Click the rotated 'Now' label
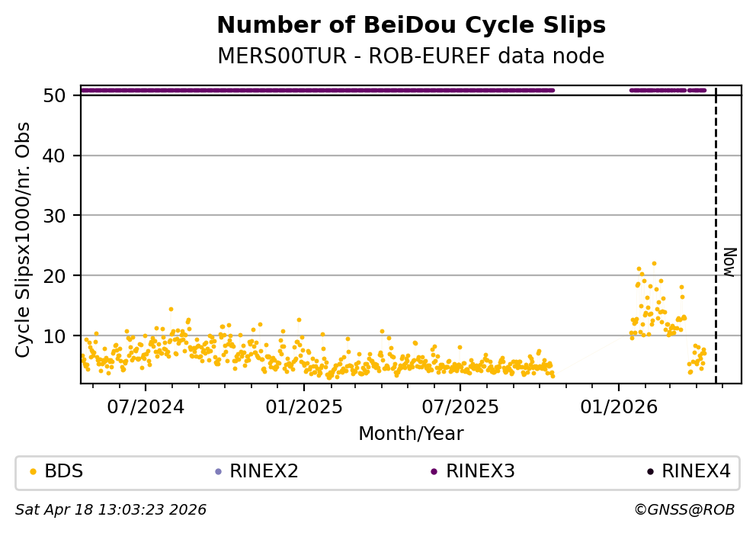The height and width of the screenshot is (533, 756). pyautogui.click(x=729, y=262)
